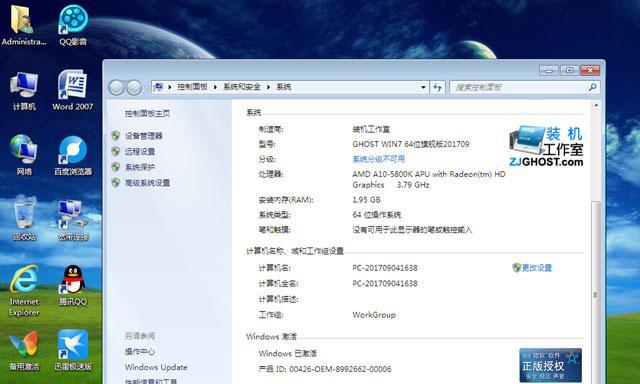
Task: Click the 正版授权 genuine software badge
Action: (550, 365)
